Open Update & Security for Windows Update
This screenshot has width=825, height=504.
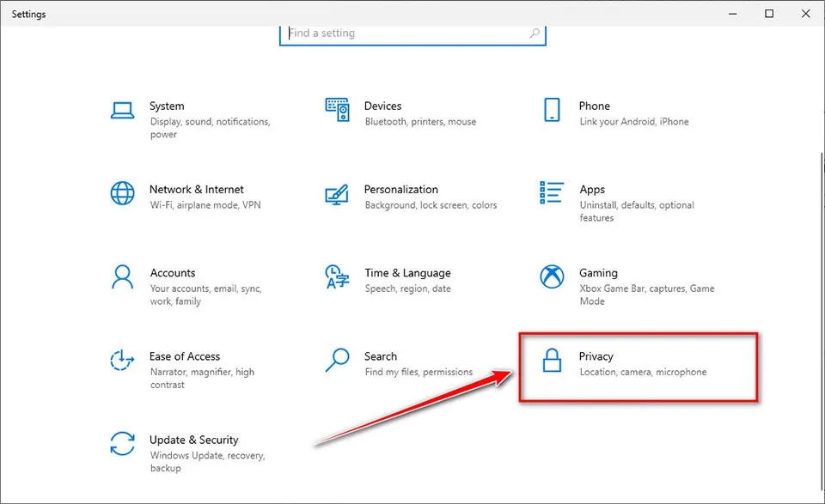pyautogui.click(x=206, y=451)
